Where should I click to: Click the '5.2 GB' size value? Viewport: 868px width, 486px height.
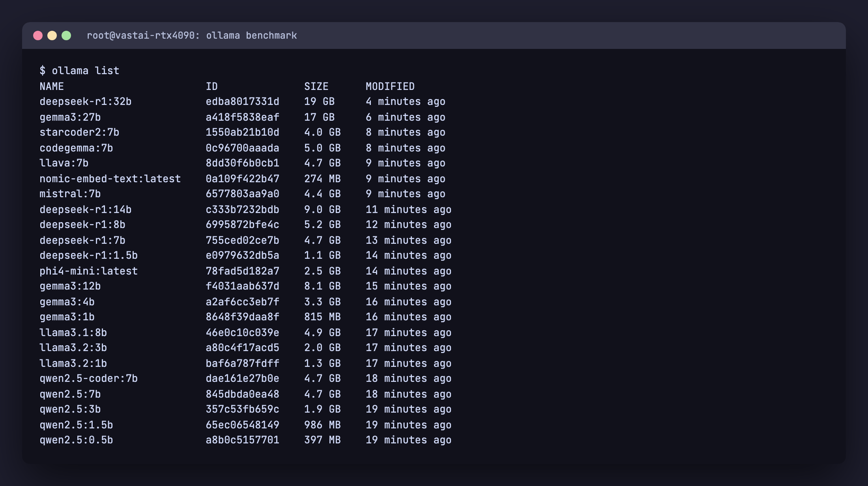tap(323, 224)
